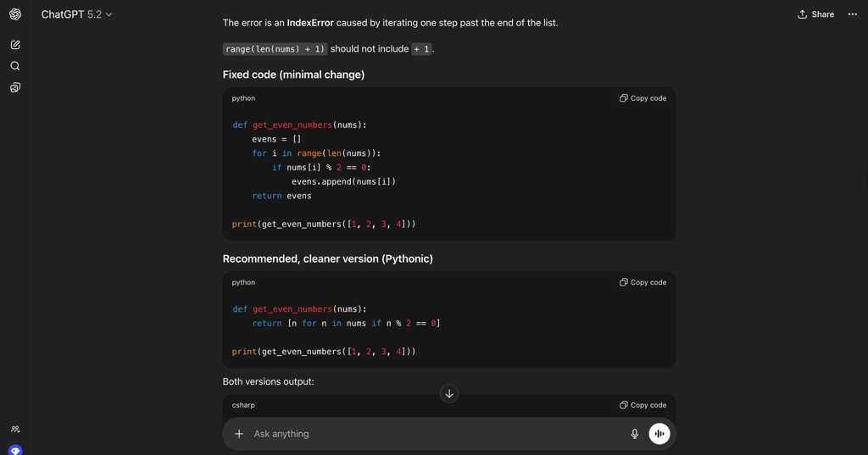Click the microphone dictation icon
Screen dimensions: 868x455
coord(634,434)
